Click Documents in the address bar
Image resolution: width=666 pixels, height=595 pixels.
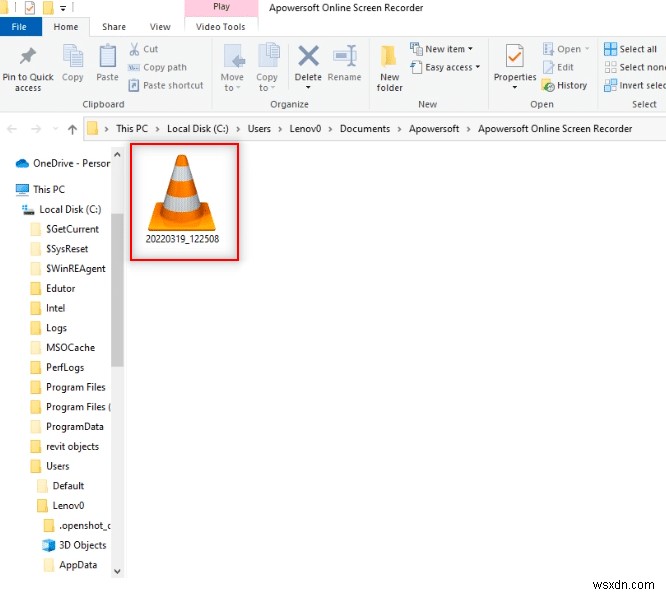point(365,129)
